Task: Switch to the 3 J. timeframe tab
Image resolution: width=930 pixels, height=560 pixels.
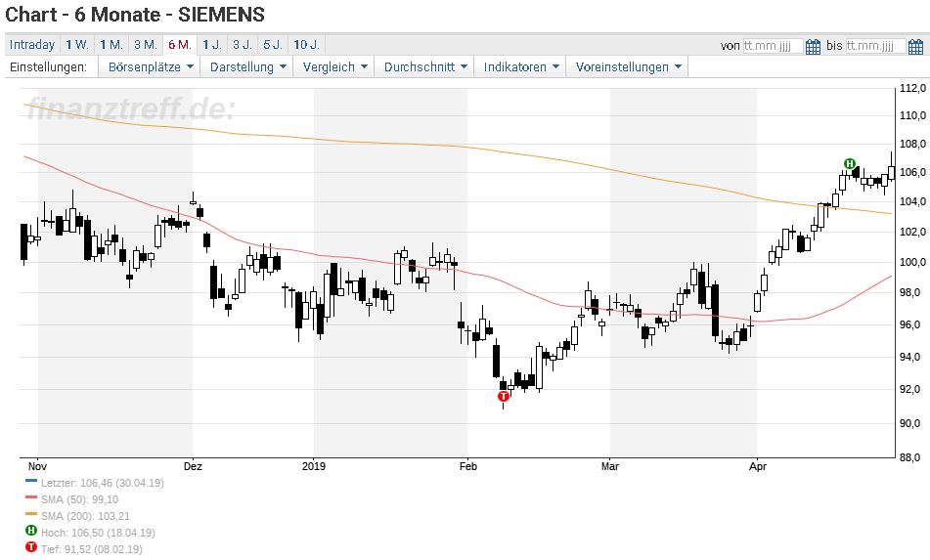Action: point(242,44)
